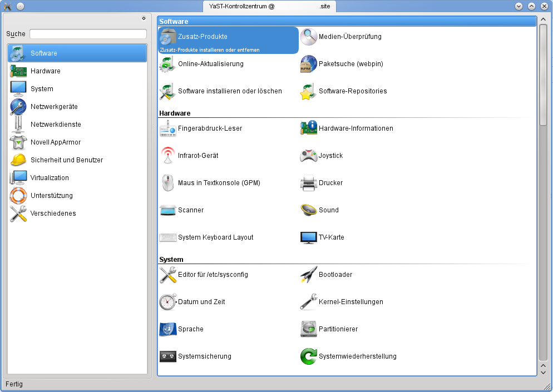
Task: Click the Software group header
Action: (347, 22)
